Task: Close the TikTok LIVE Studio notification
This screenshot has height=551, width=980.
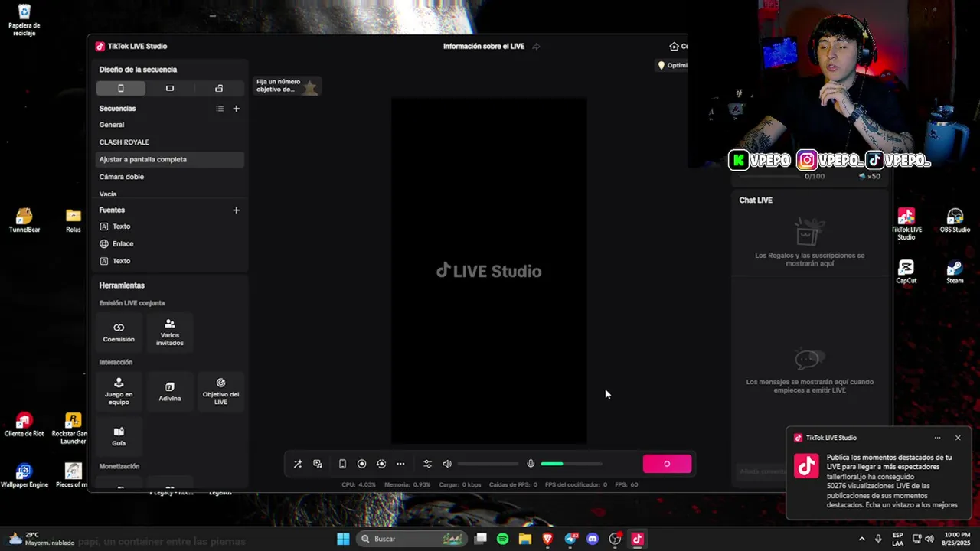Action: tap(958, 438)
